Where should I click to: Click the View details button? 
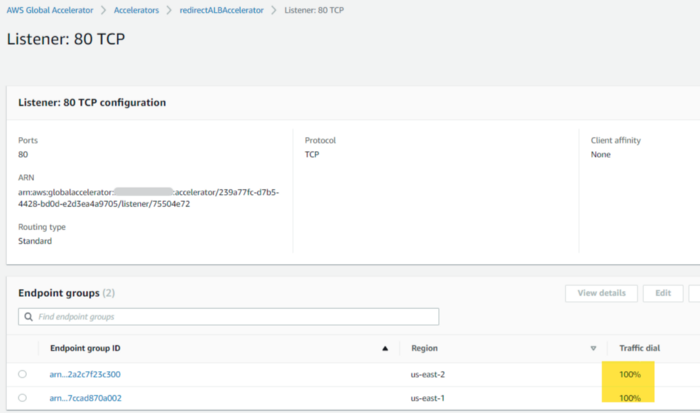601,293
